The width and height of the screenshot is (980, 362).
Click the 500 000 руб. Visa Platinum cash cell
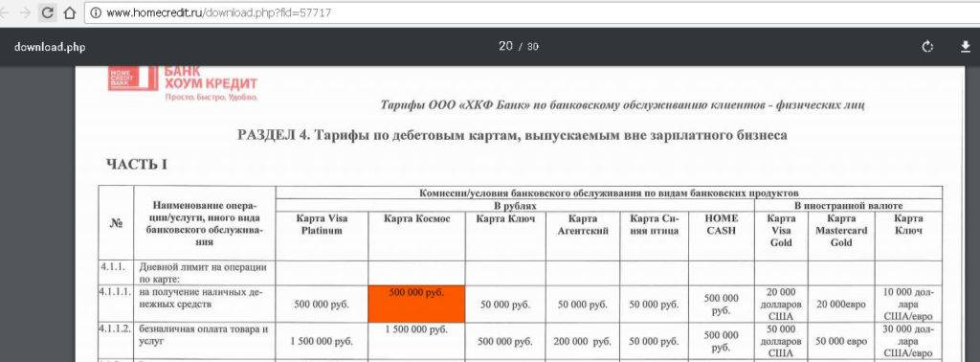[322, 305]
